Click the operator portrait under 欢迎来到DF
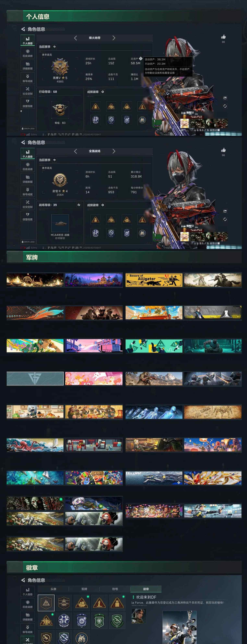Image resolution: width=247 pixels, height=644 pixels. [139, 616]
